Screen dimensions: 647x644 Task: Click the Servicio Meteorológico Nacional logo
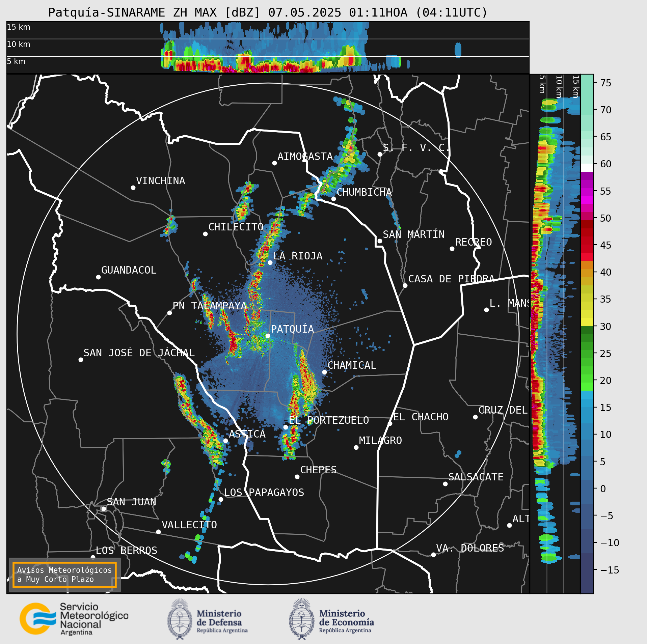pyautogui.click(x=74, y=619)
